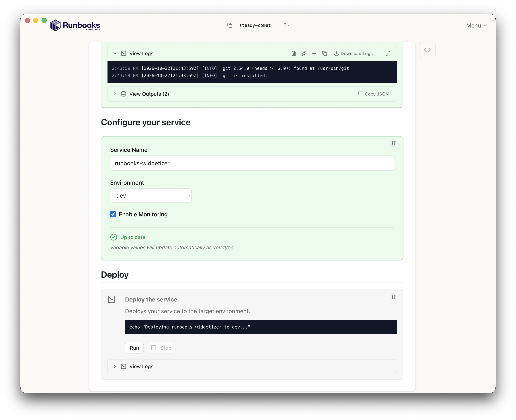Click the Up to date checkmark icon

(x=114, y=237)
